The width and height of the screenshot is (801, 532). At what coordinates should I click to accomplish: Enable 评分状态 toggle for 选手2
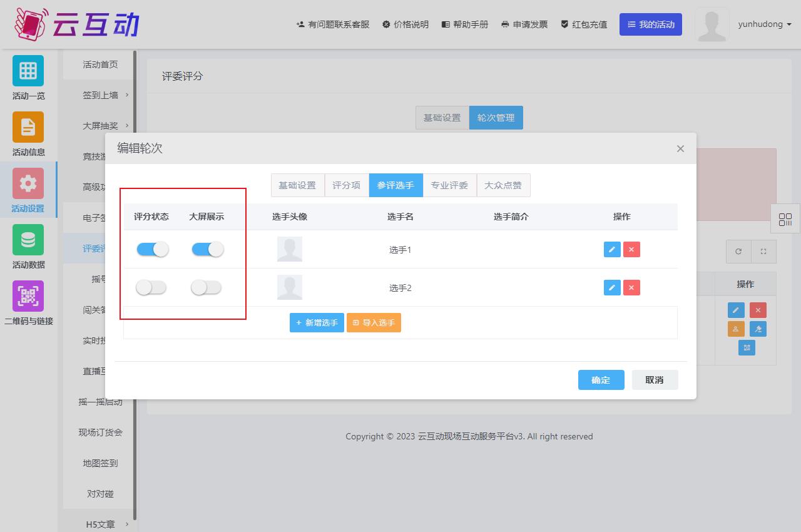coord(151,287)
